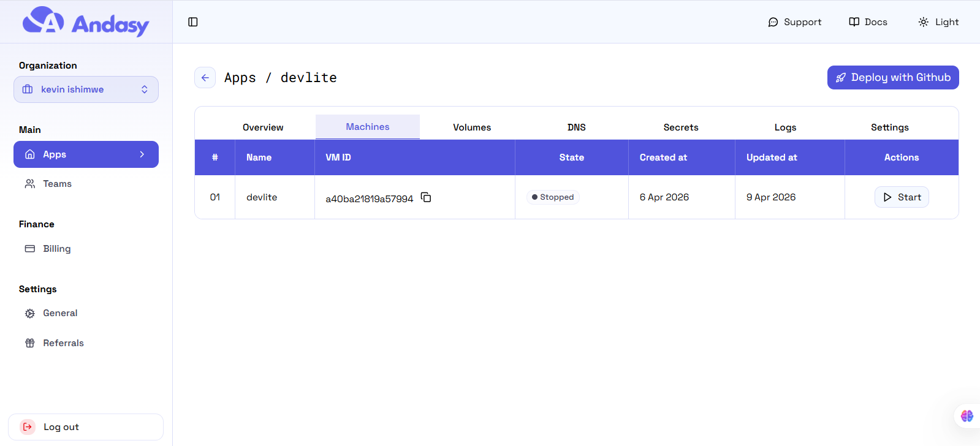Open the Teams page
This screenshot has width=980, height=446.
tap(57, 184)
